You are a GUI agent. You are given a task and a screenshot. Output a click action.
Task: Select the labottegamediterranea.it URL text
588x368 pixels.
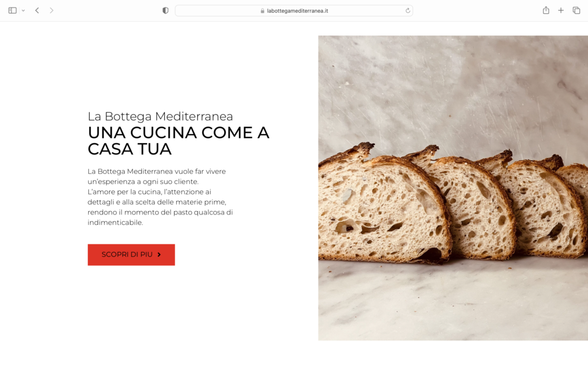(x=297, y=11)
